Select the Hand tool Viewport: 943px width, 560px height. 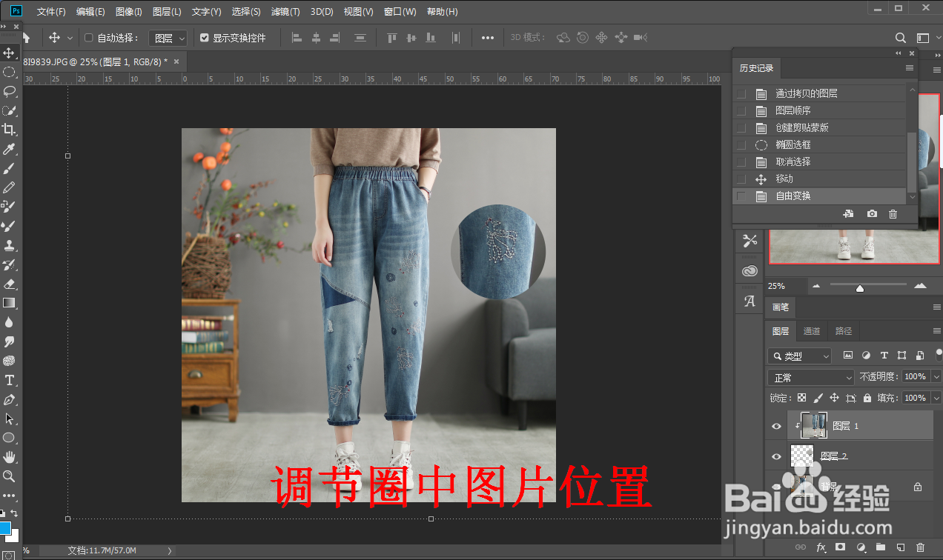[x=9, y=457]
